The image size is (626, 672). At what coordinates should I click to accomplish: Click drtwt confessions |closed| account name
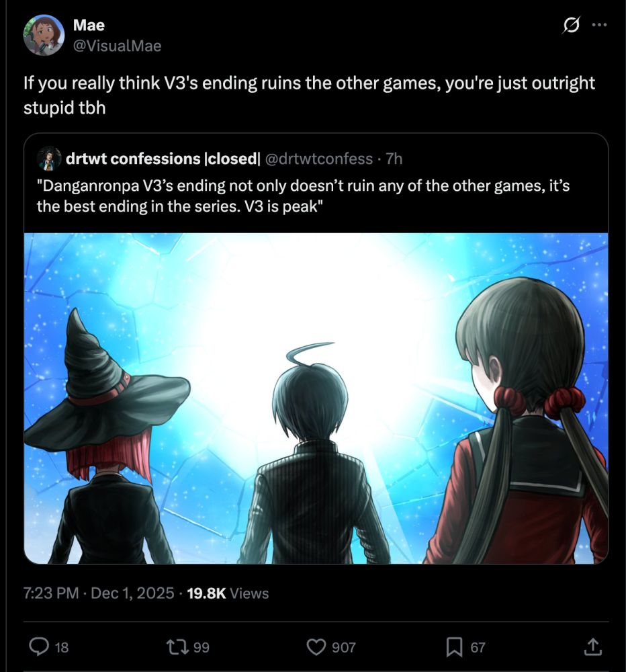click(163, 159)
